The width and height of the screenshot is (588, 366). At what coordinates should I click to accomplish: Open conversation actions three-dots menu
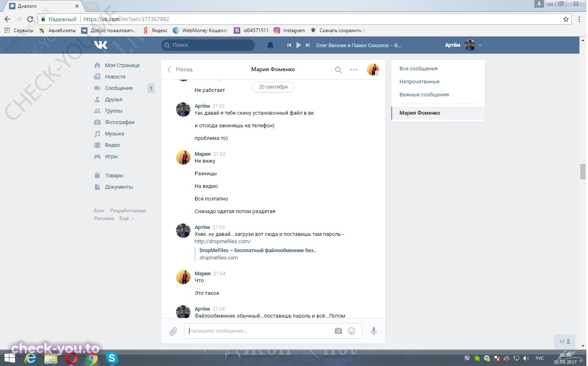pyautogui.click(x=354, y=70)
